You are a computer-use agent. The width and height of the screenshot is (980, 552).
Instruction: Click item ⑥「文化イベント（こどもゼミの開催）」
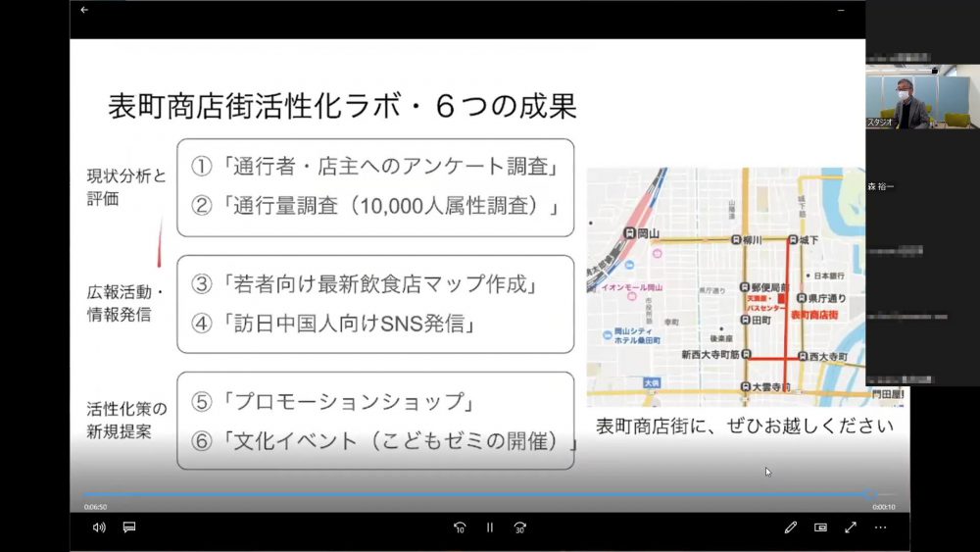pyautogui.click(x=384, y=441)
